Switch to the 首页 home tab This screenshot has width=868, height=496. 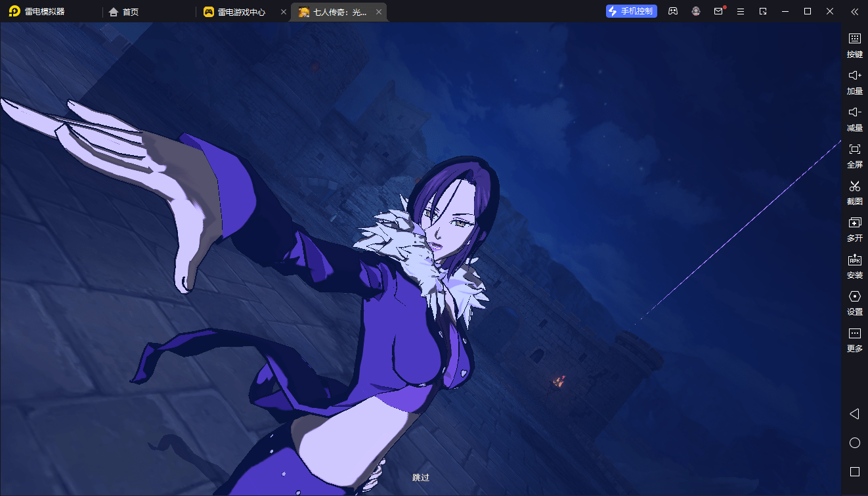[124, 12]
